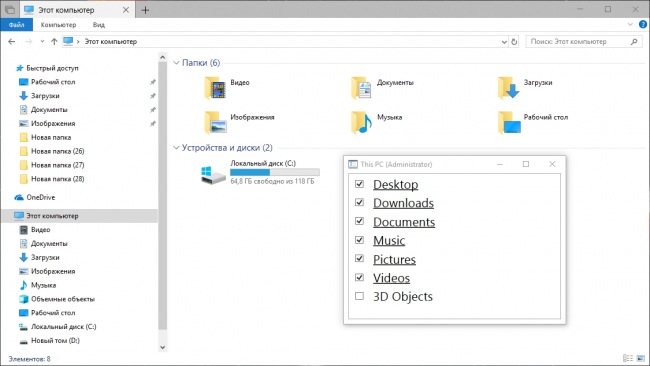This screenshot has width=650, height=366.
Task: Collapse the Папки (6) group
Action: (176, 63)
